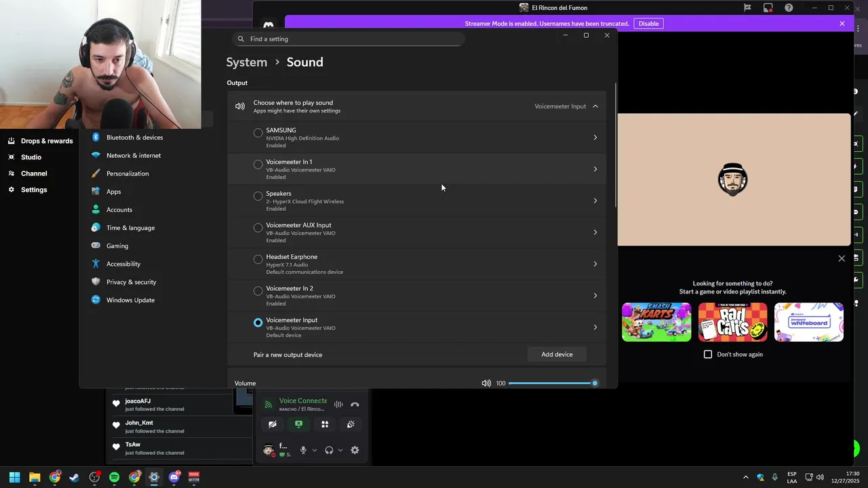
Task: Select Voicemeeter AUX Input radio button
Action: coord(258,228)
